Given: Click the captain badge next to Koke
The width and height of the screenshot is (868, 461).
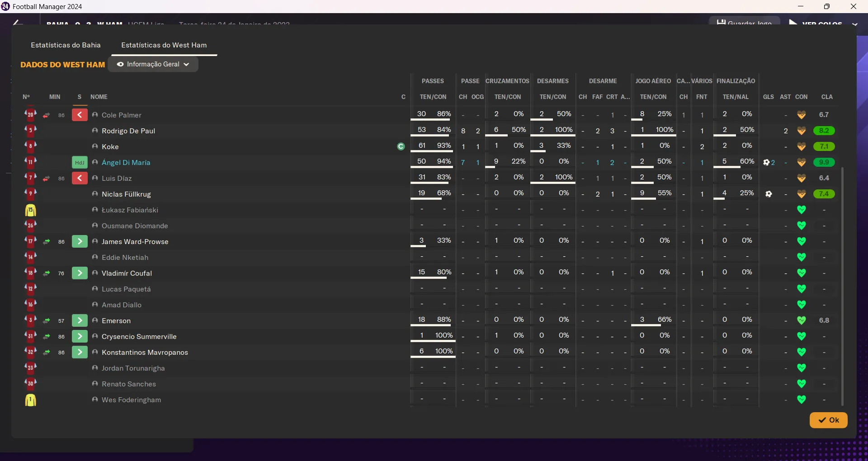Looking at the screenshot, I should pyautogui.click(x=401, y=146).
